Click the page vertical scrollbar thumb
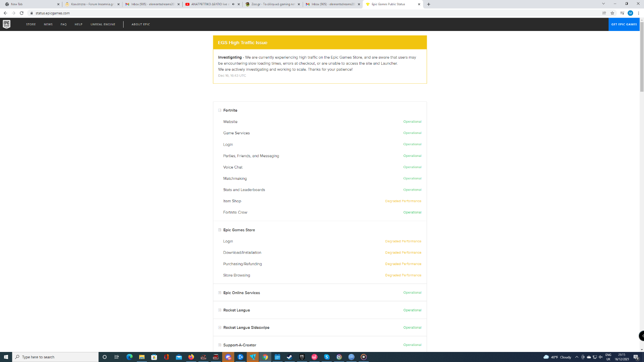The image size is (644, 362). 642,56
